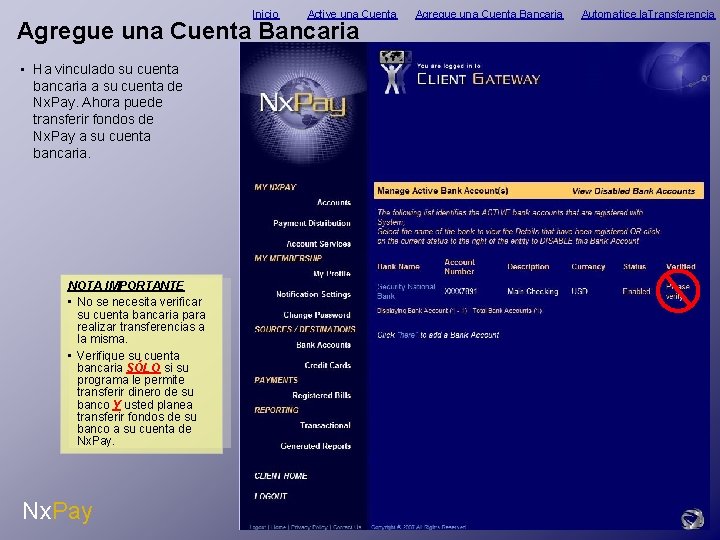The image size is (720, 540).
Task: Click 'here' to add a Bank Account
Action: tap(407, 335)
